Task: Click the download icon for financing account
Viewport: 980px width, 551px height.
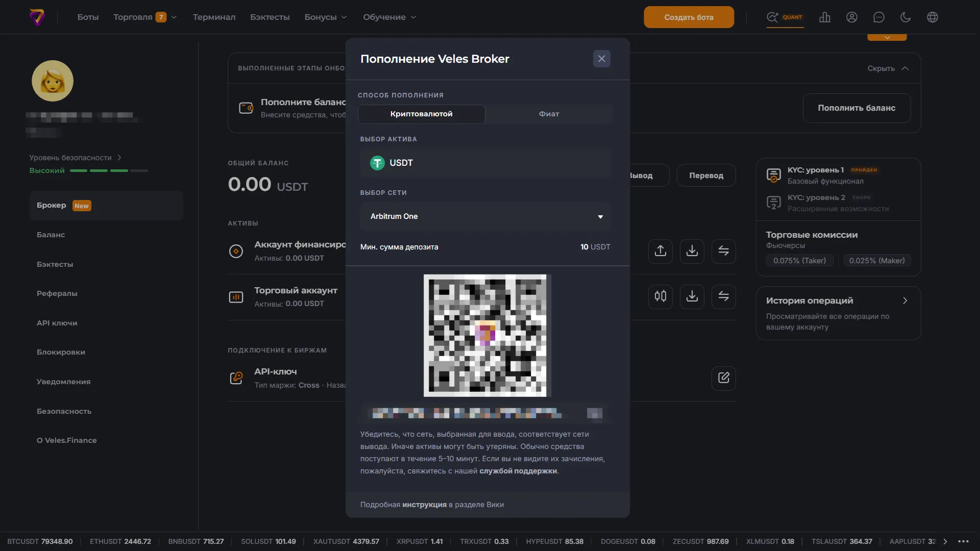Action: click(692, 251)
